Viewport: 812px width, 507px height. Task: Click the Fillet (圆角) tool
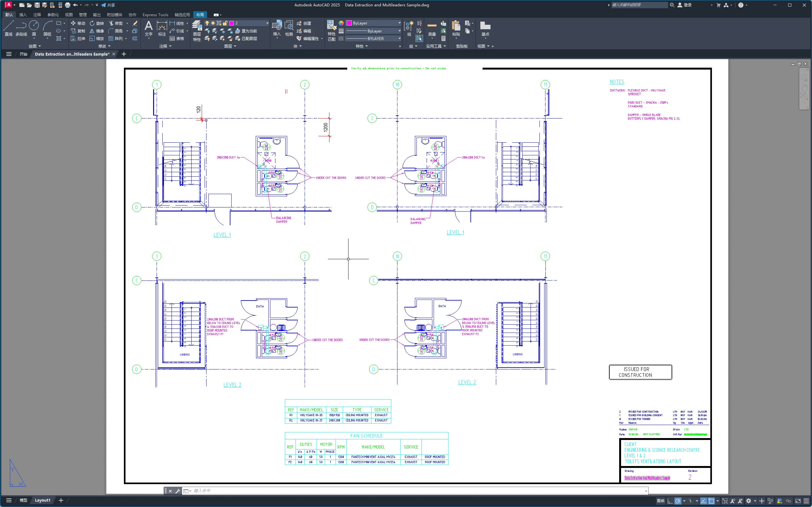click(116, 31)
